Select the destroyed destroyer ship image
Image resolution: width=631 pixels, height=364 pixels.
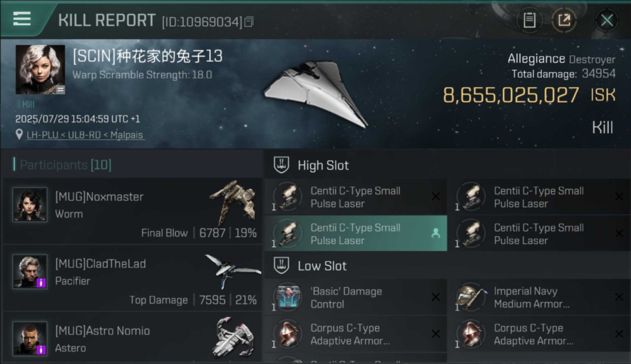[x=315, y=94]
